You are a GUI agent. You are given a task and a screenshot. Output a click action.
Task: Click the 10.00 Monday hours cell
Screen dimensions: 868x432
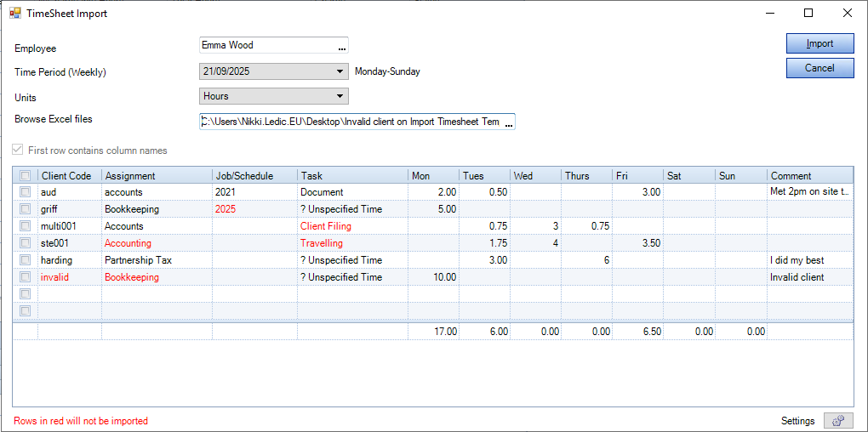[x=433, y=277]
